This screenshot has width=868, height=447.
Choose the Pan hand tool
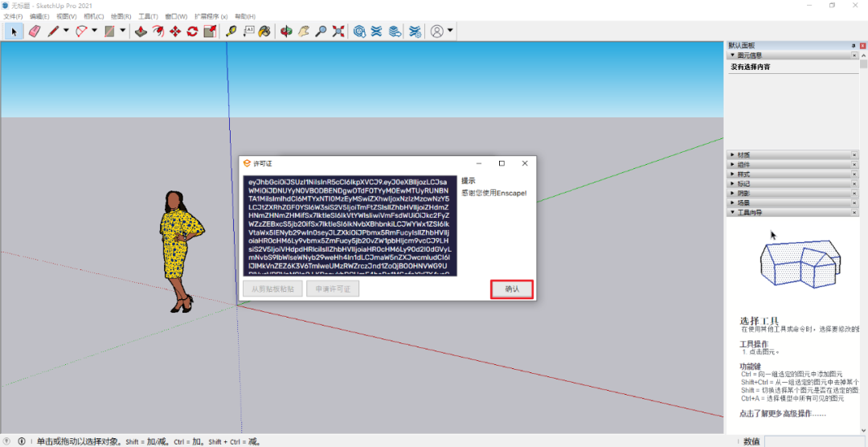click(303, 31)
